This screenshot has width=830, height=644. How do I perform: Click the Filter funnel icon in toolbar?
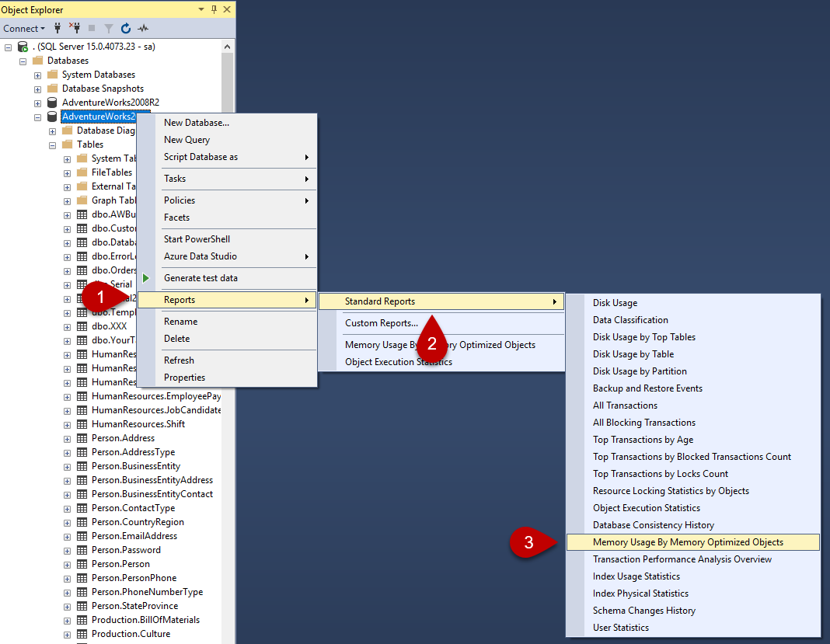tap(109, 29)
